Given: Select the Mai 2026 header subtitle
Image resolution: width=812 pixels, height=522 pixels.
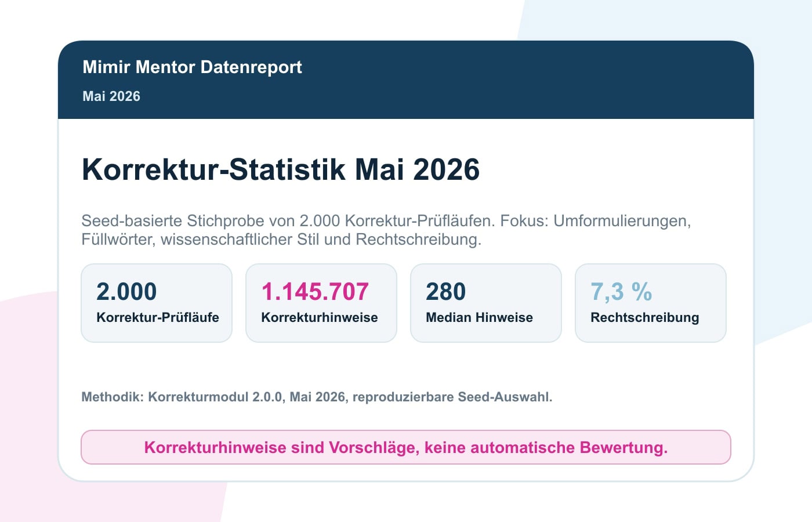Looking at the screenshot, I should (111, 96).
